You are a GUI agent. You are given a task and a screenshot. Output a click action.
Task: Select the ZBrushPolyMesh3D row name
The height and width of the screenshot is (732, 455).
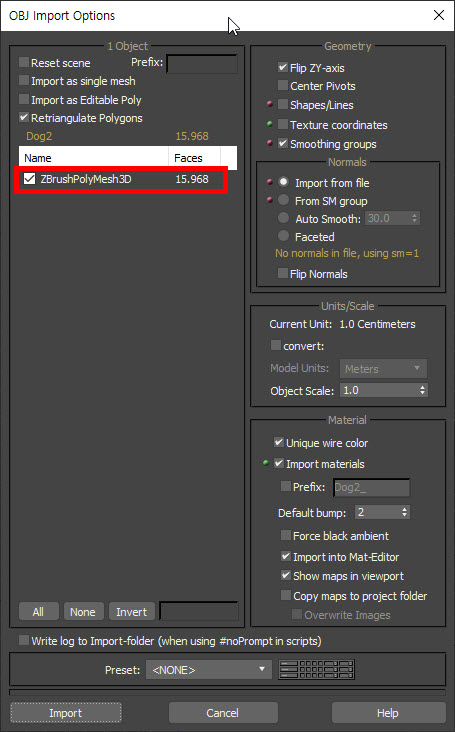(86, 179)
